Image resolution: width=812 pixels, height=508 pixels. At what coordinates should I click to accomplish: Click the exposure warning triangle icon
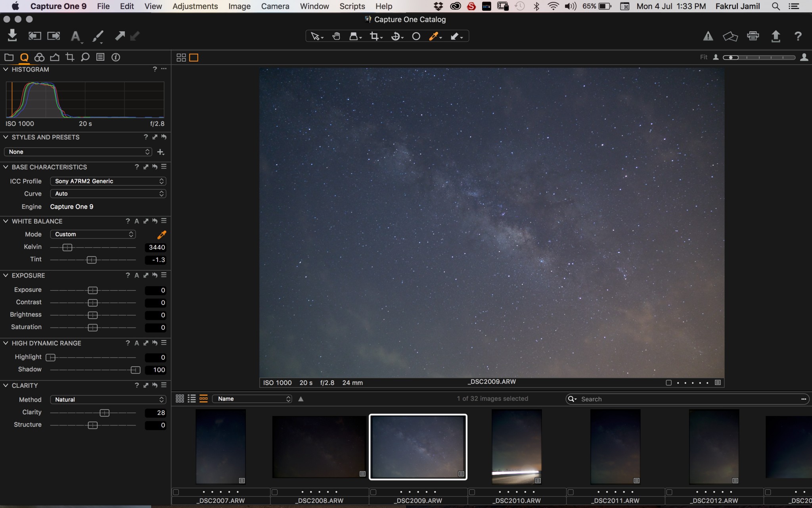coord(708,36)
